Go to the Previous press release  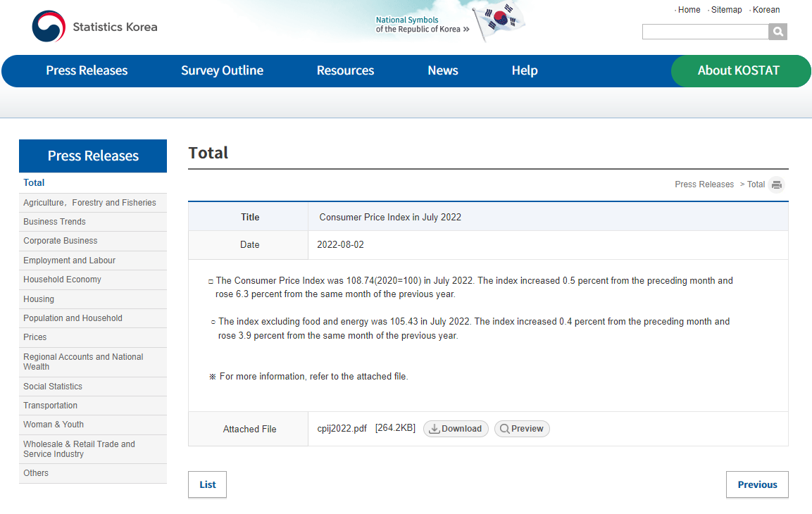(x=757, y=484)
